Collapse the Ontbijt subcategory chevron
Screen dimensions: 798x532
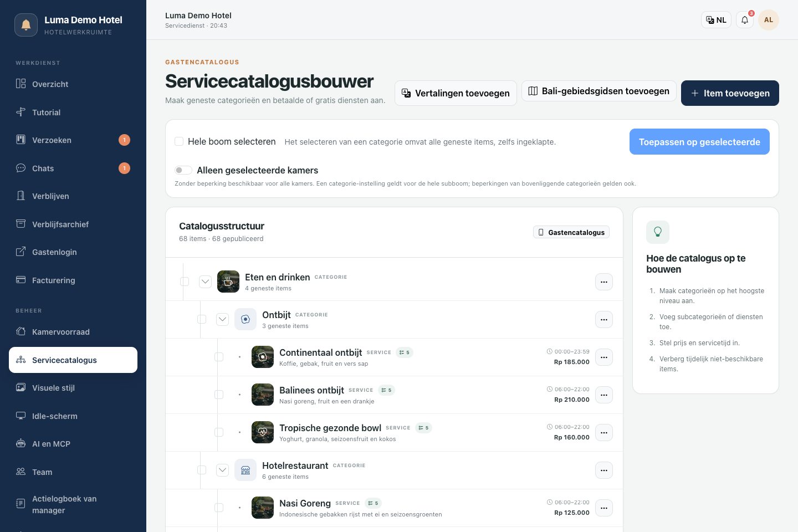coord(222,319)
